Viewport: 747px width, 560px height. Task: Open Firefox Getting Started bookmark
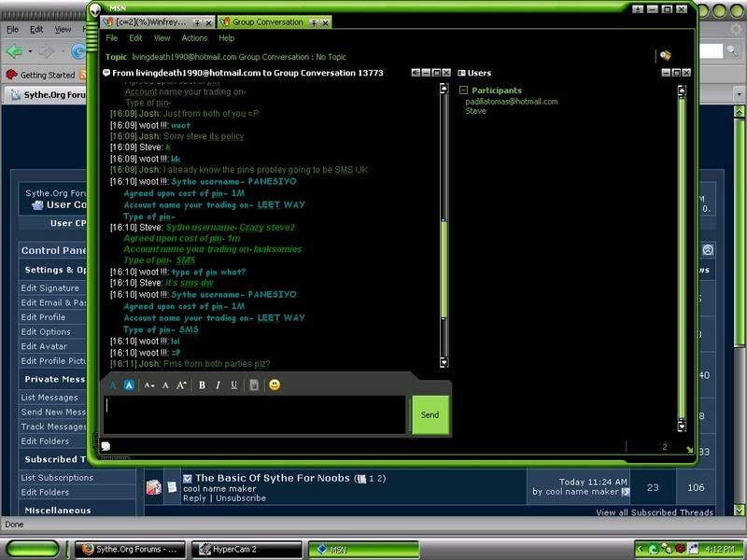pos(41,75)
